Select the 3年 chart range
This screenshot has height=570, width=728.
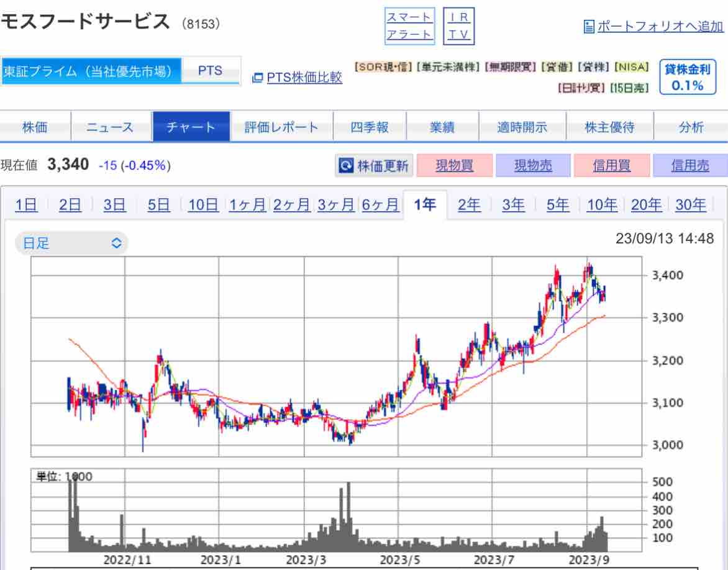[x=513, y=205]
